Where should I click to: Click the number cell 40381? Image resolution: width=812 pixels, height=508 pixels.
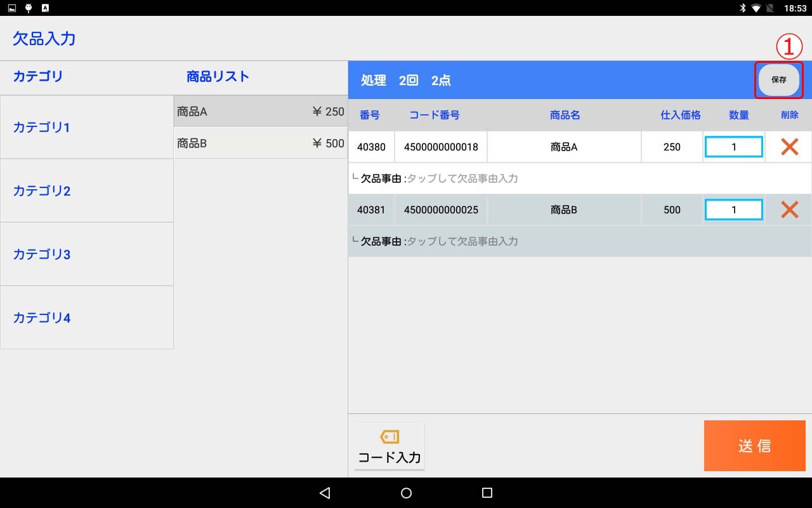pos(371,210)
